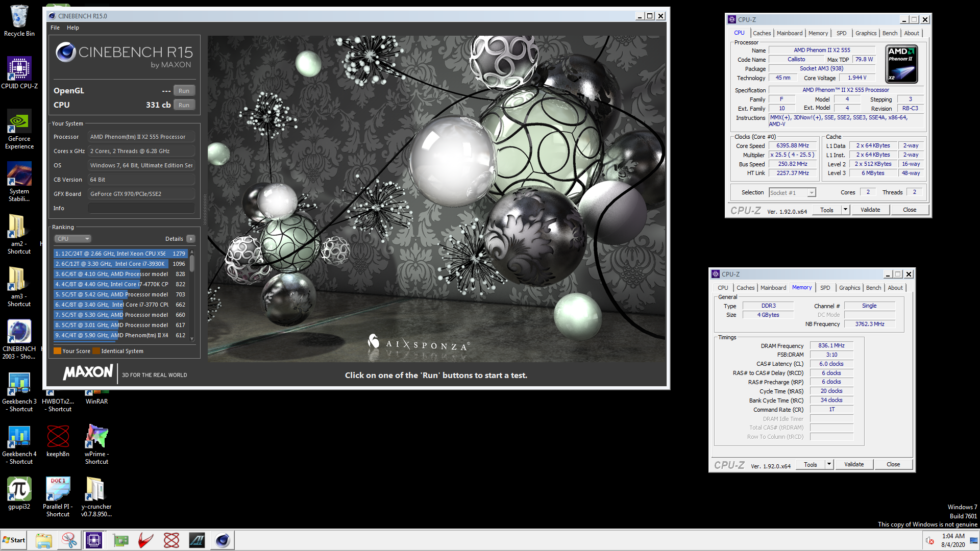Open Geekbench 3 Shortcut icon
Viewport: 980px width, 551px height.
click(x=19, y=392)
